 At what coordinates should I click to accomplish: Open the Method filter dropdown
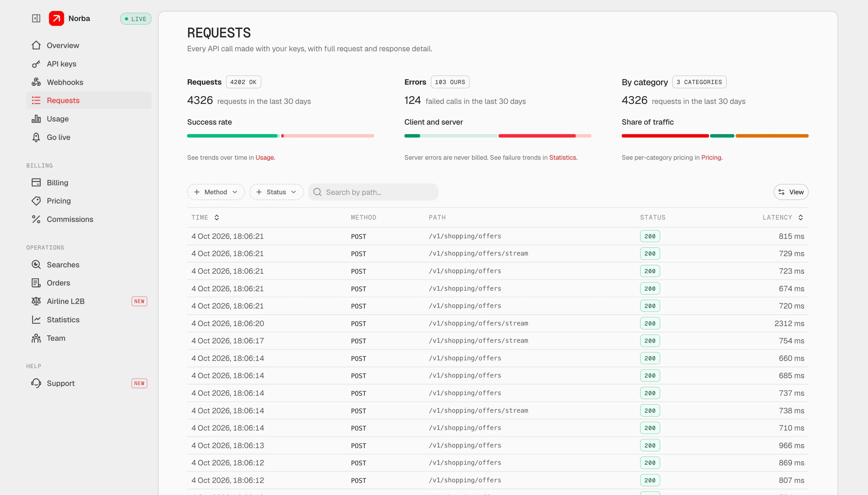point(216,192)
